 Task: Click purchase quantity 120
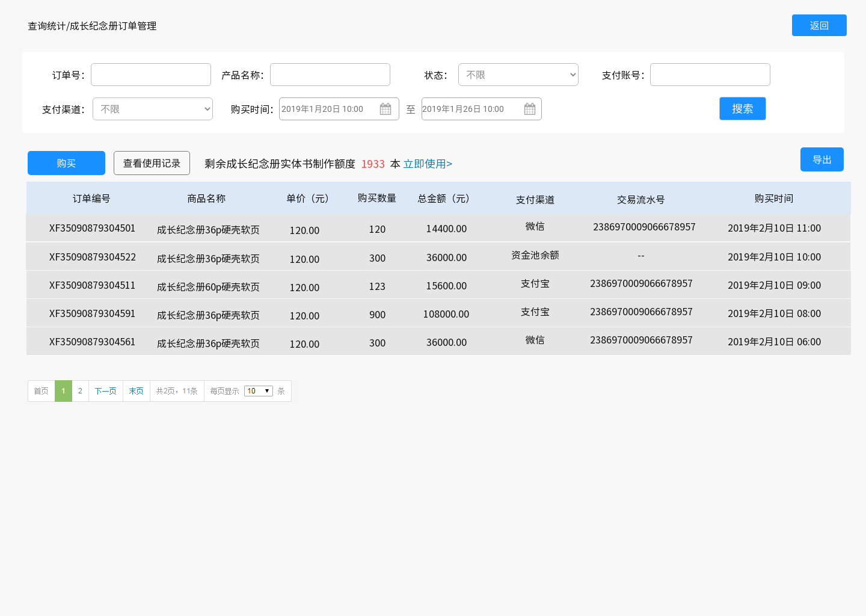click(377, 230)
